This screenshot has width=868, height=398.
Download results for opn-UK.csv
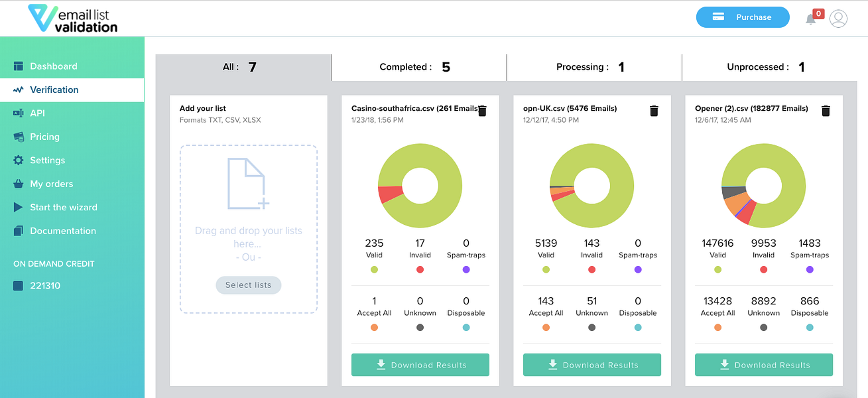point(592,365)
